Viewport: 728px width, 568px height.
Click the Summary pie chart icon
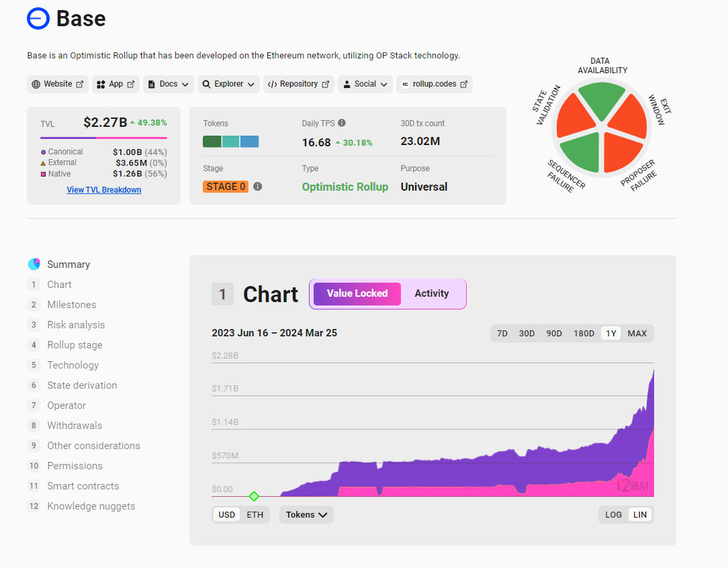click(x=34, y=264)
